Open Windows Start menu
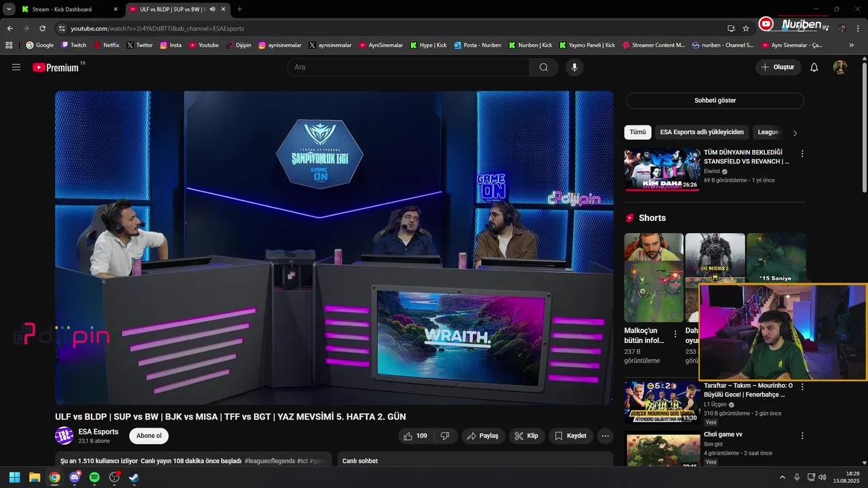 [14, 477]
